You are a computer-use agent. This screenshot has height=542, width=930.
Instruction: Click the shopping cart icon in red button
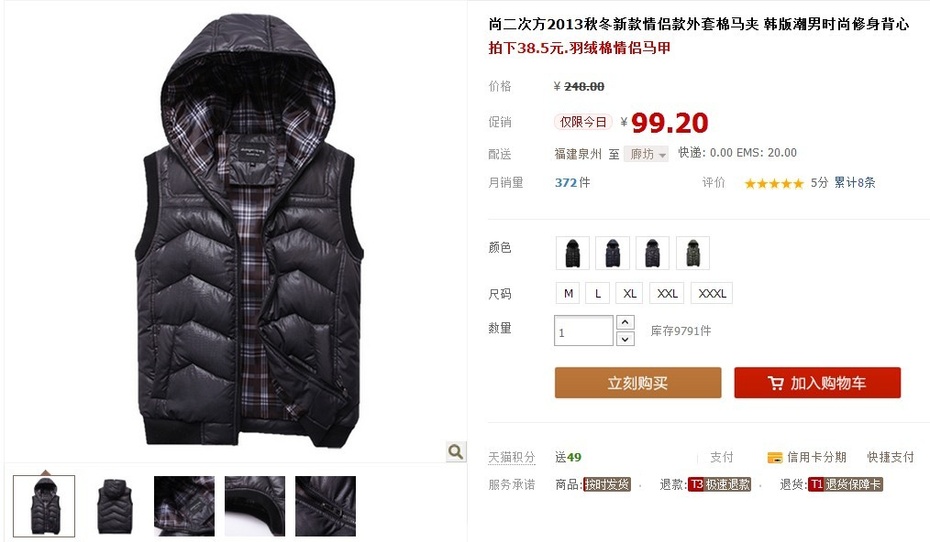[775, 383]
